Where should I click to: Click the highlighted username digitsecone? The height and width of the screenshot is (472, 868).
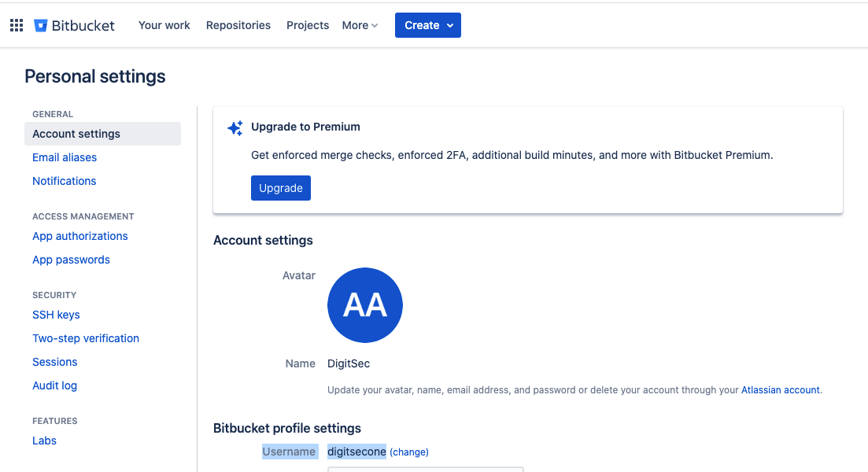pyautogui.click(x=356, y=452)
